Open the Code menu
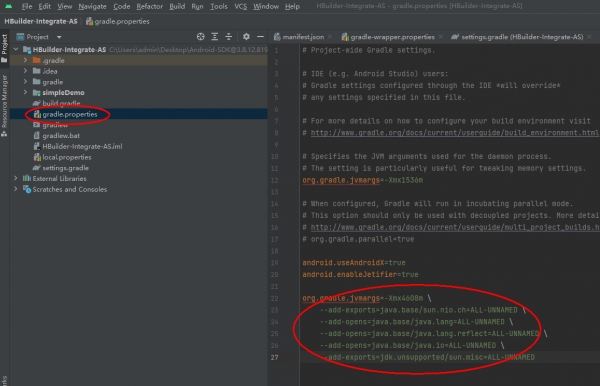The height and width of the screenshot is (386, 600). (121, 7)
